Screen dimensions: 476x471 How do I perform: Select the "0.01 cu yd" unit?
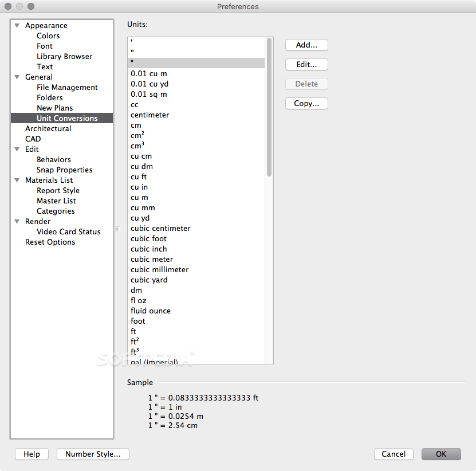(196, 84)
